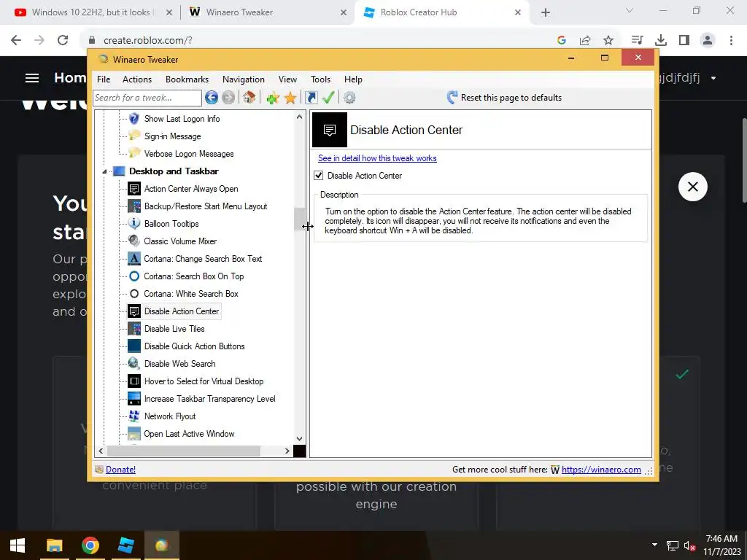Viewport: 747px width, 560px height.
Task: Select Verbose Logon Messages tweak
Action: (x=189, y=154)
